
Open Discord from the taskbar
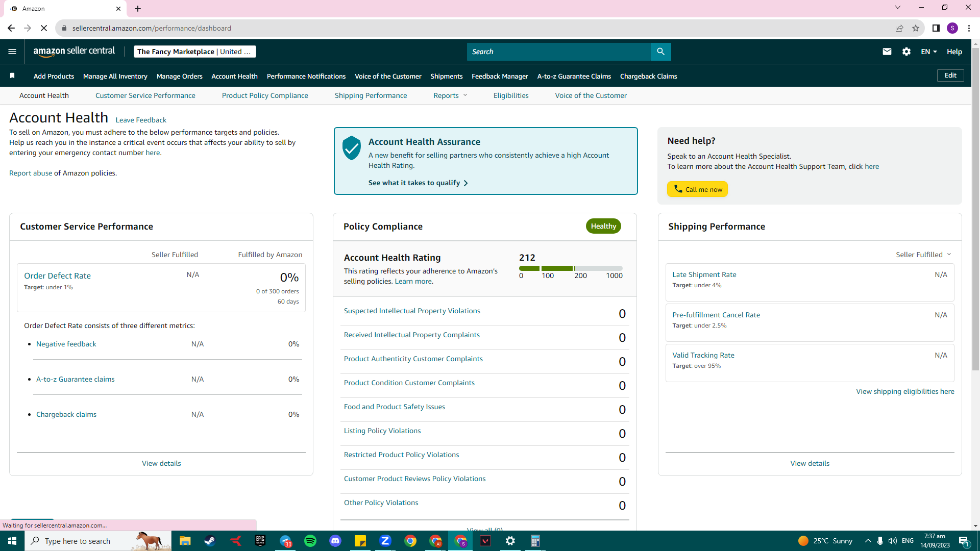[335, 541]
